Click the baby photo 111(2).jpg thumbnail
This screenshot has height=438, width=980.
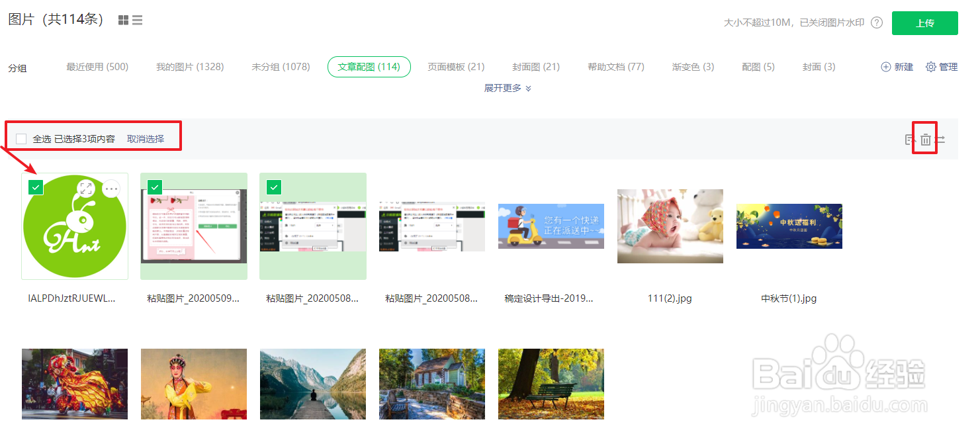[670, 226]
